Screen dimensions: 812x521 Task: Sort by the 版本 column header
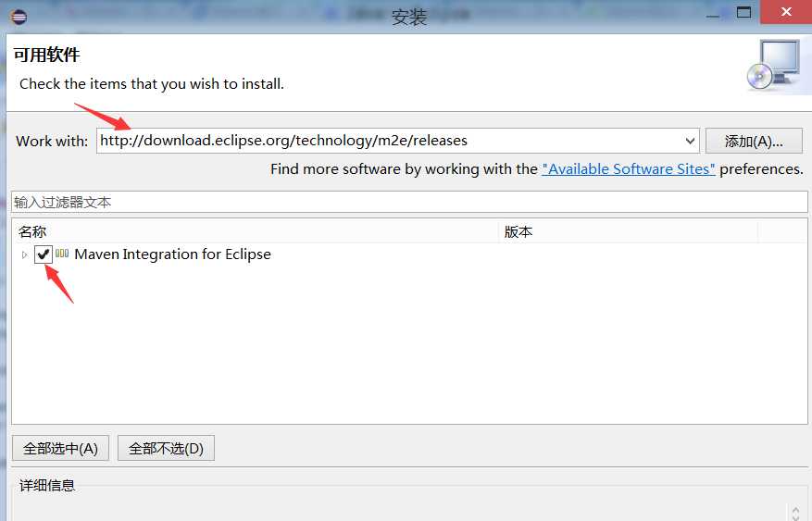point(628,231)
